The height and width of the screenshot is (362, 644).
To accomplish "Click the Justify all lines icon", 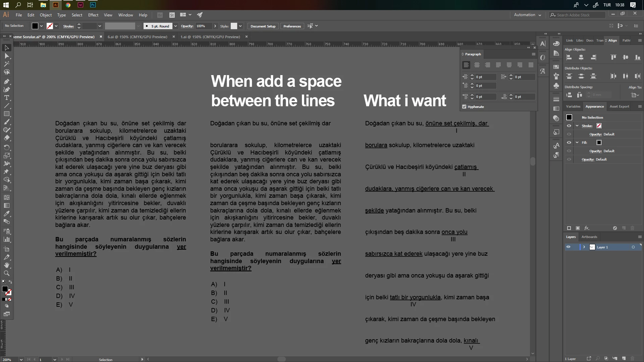I will 531,65.
